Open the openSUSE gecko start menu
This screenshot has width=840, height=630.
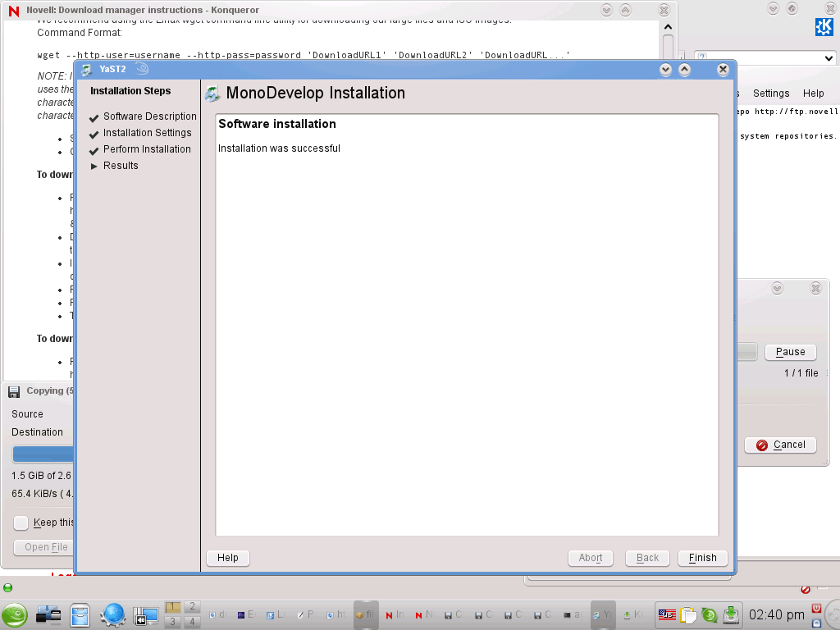click(x=15, y=615)
